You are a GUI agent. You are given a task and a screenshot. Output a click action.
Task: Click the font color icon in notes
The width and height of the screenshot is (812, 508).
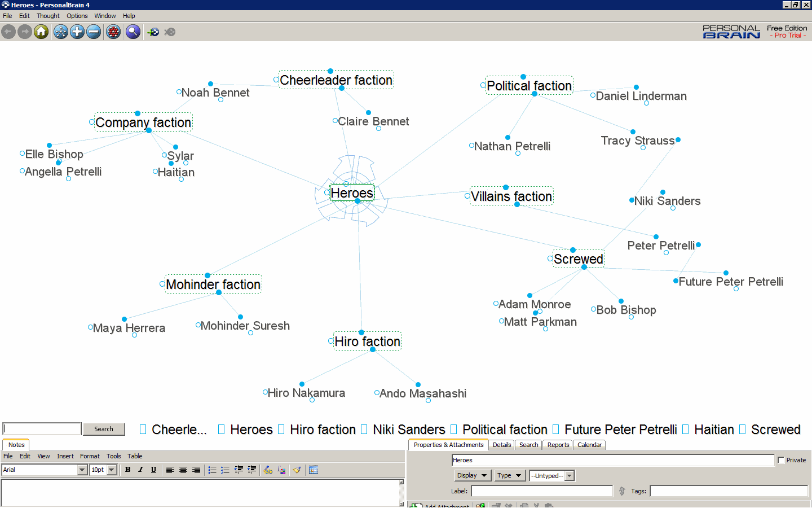(281, 470)
